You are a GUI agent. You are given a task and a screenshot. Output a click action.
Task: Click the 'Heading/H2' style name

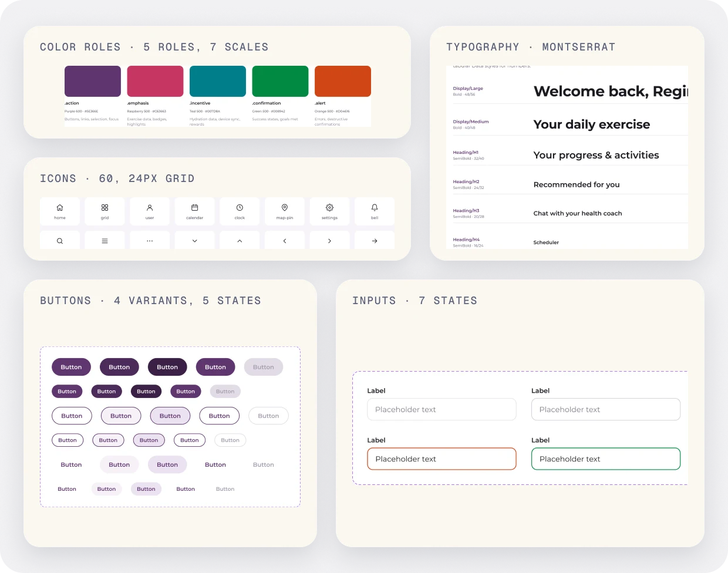click(x=466, y=182)
